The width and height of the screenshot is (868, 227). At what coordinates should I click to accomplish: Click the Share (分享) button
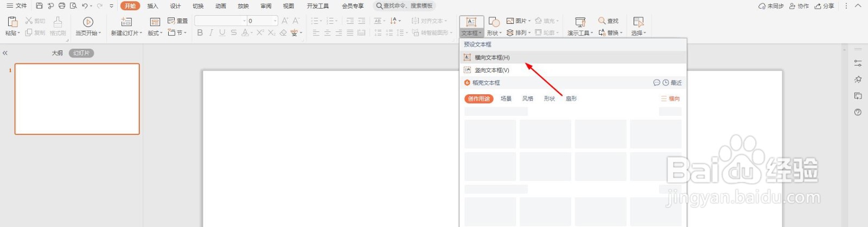click(x=825, y=6)
